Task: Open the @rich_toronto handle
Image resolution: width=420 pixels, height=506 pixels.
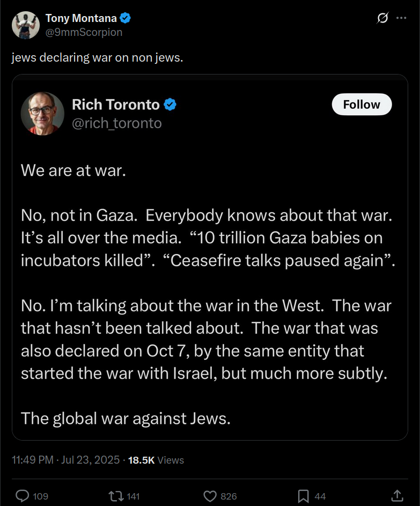Action: [x=116, y=123]
